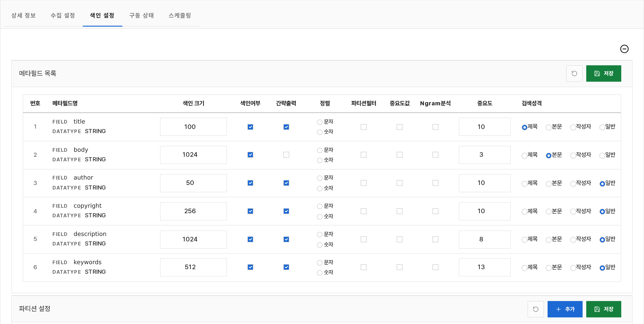Screen dimensions: 644x324
Task: Enable 중요도값 for the author field
Action: click(x=400, y=183)
